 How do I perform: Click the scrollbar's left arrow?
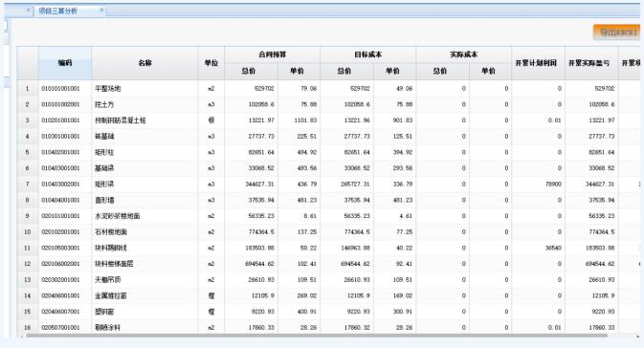click(21, 337)
